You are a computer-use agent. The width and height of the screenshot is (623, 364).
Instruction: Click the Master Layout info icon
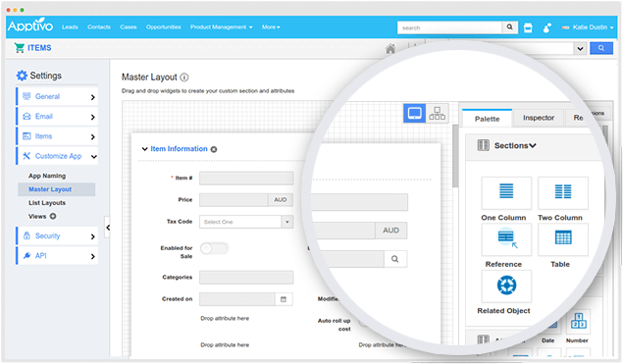pyautogui.click(x=184, y=78)
